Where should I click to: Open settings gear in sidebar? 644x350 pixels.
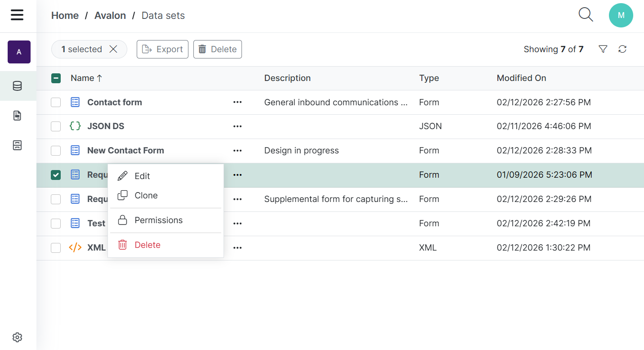pos(18,337)
